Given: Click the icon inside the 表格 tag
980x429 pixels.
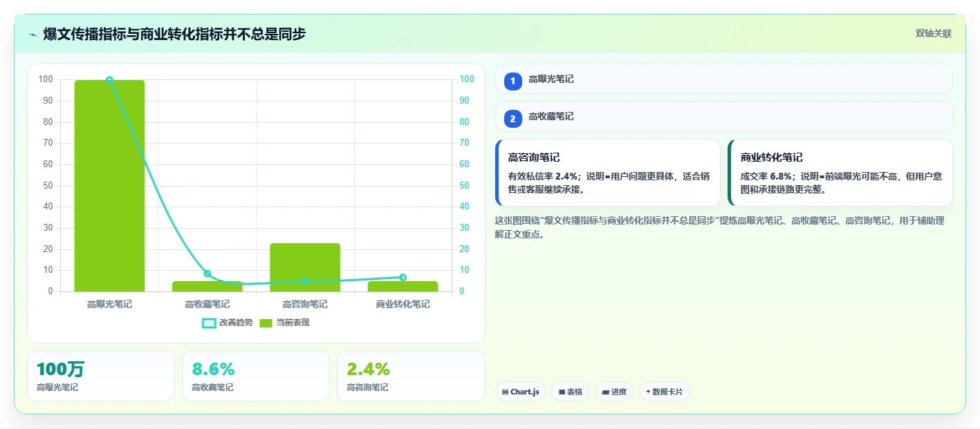Looking at the screenshot, I should [x=562, y=392].
